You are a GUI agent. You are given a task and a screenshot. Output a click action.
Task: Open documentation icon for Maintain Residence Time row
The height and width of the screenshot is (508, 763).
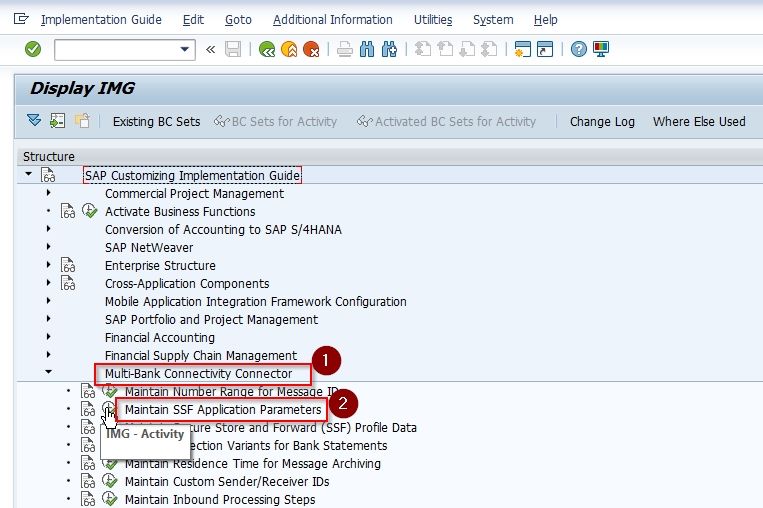[x=88, y=463]
